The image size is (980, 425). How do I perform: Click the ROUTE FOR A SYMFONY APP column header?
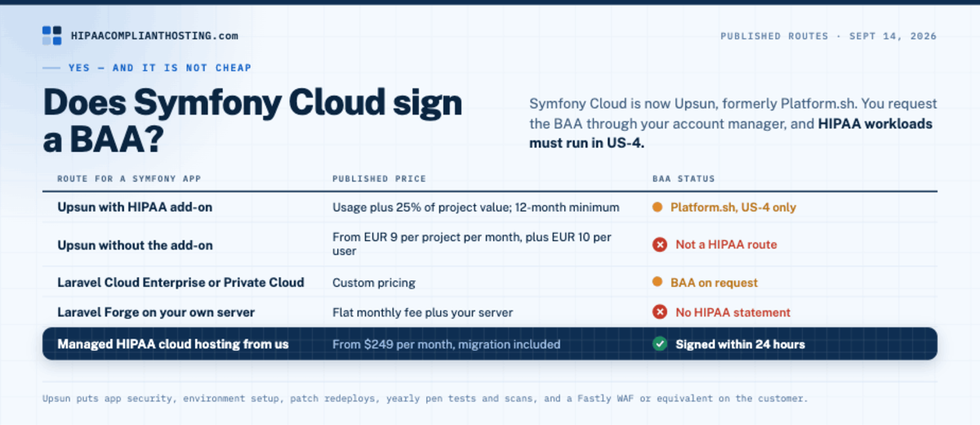pyautogui.click(x=129, y=178)
